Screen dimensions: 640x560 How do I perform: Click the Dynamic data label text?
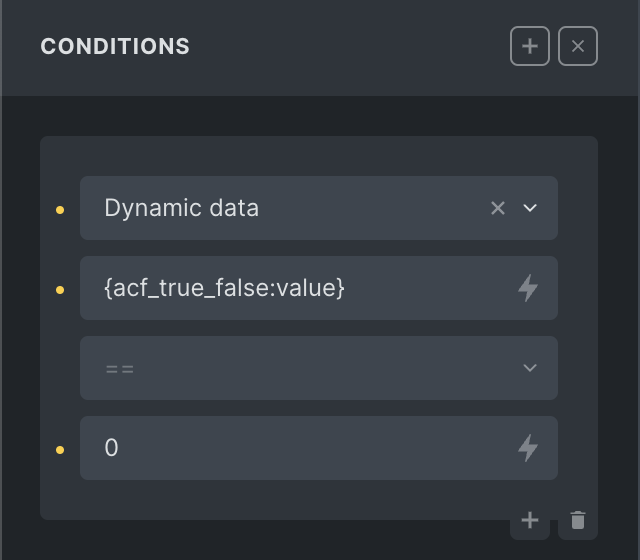[x=181, y=208]
